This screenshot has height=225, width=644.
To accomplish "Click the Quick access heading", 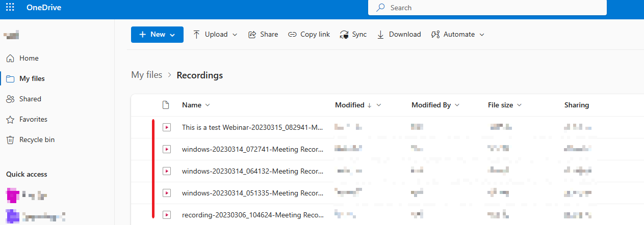I will click(27, 174).
